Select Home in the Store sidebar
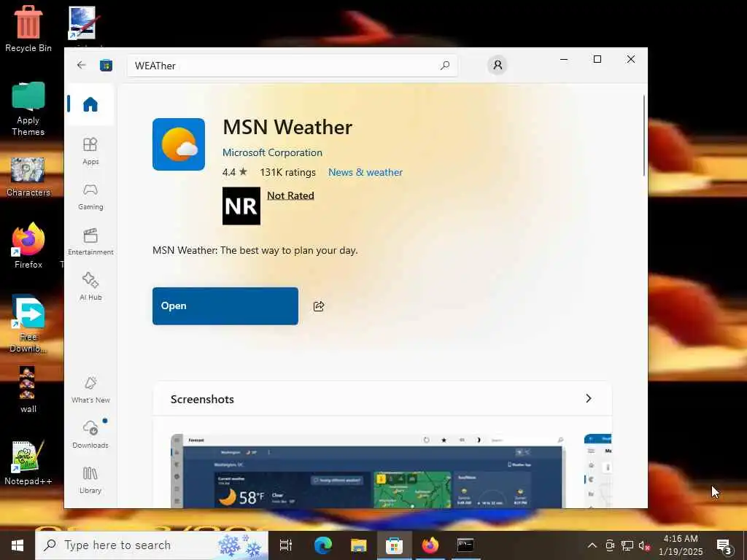 click(x=90, y=104)
